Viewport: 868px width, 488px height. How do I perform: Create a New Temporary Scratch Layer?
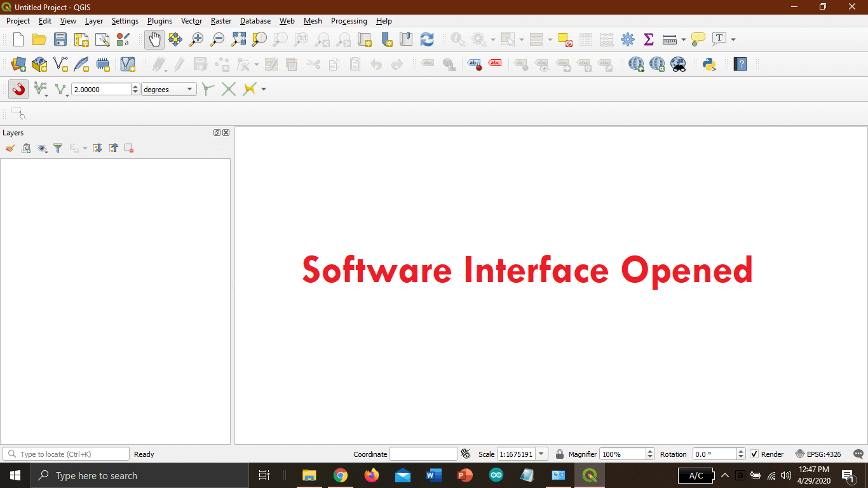(x=102, y=64)
